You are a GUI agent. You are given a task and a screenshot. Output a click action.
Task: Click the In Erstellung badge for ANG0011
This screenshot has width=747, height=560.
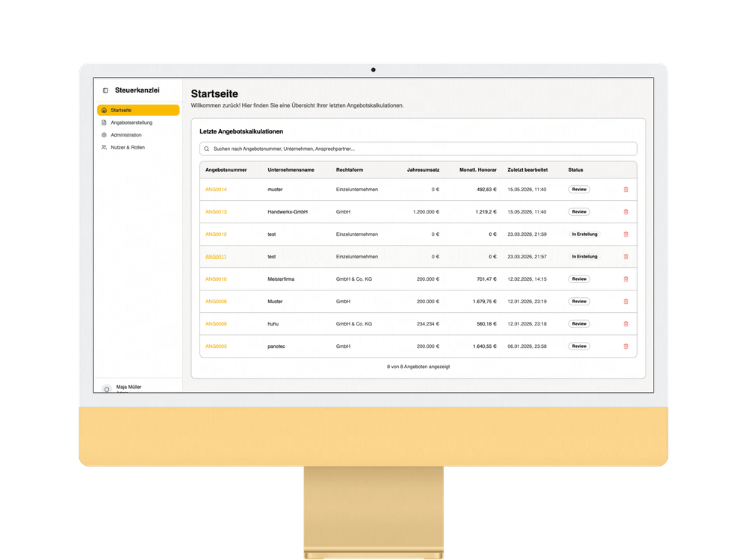click(x=585, y=257)
